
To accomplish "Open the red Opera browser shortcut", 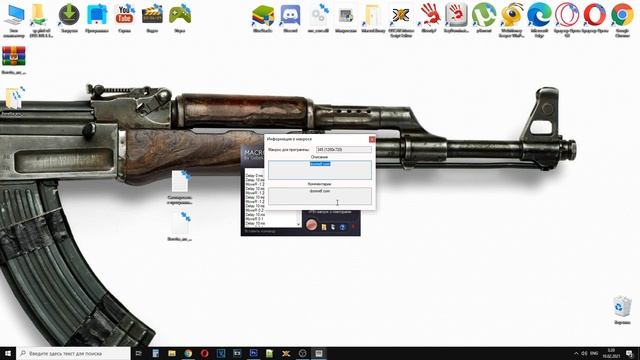I will coord(595,19).
